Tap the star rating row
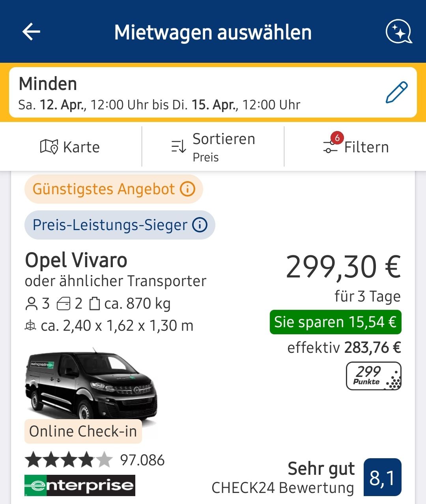Image resolution: width=426 pixels, height=504 pixels. [69, 460]
